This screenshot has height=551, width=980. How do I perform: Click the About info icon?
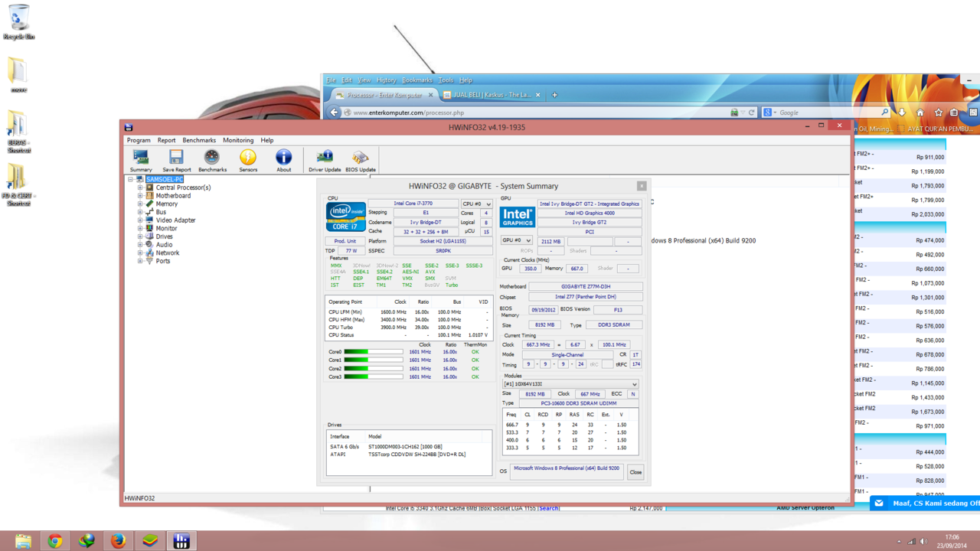point(283,157)
